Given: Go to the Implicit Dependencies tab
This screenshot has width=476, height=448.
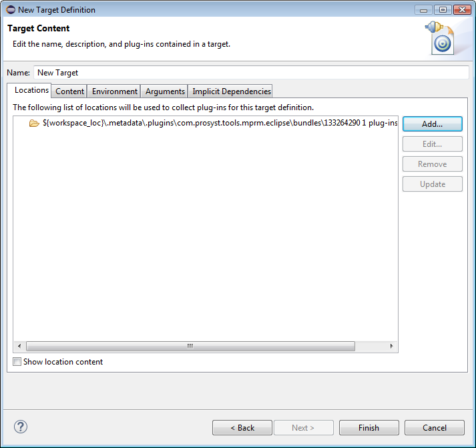Looking at the screenshot, I should 232,91.
